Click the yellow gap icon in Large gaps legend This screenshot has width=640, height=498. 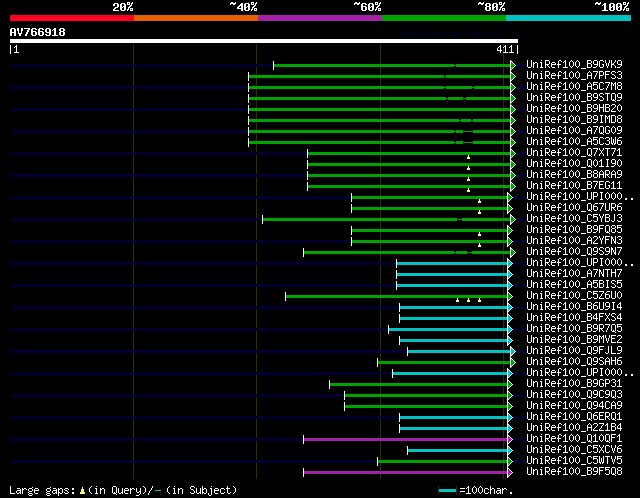pos(82,490)
